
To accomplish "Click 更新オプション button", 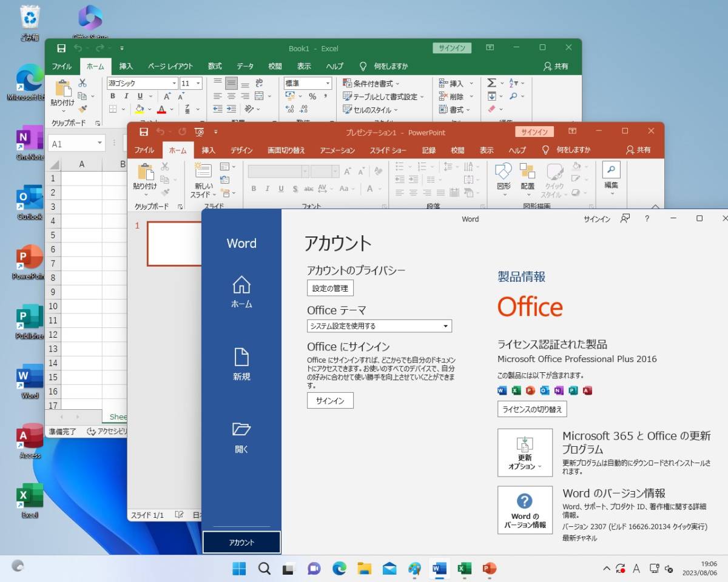I will point(525,452).
